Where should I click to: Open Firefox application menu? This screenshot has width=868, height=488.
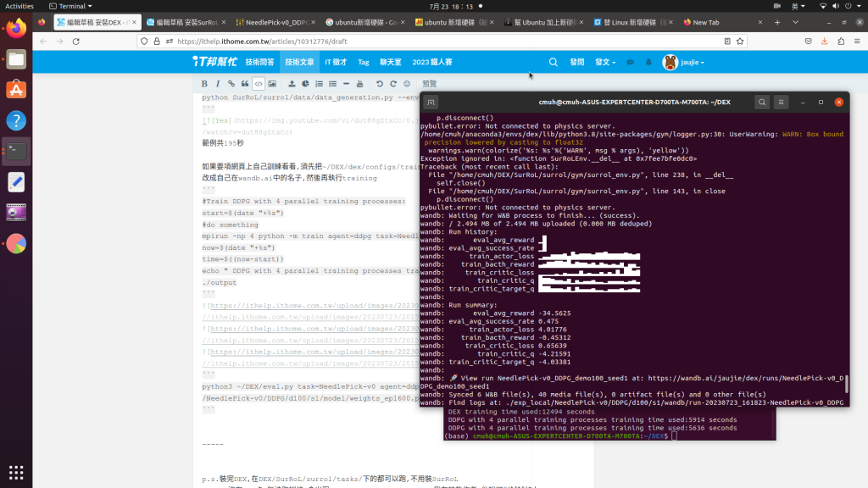tap(857, 41)
